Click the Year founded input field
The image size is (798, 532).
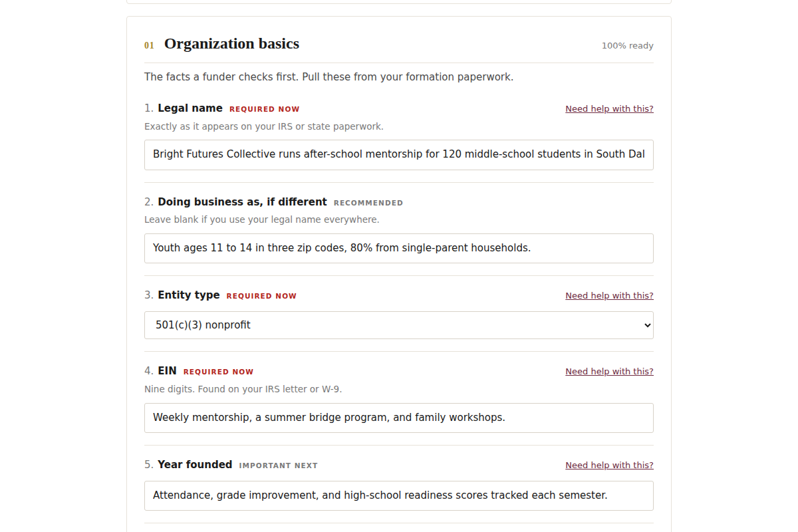click(399, 495)
